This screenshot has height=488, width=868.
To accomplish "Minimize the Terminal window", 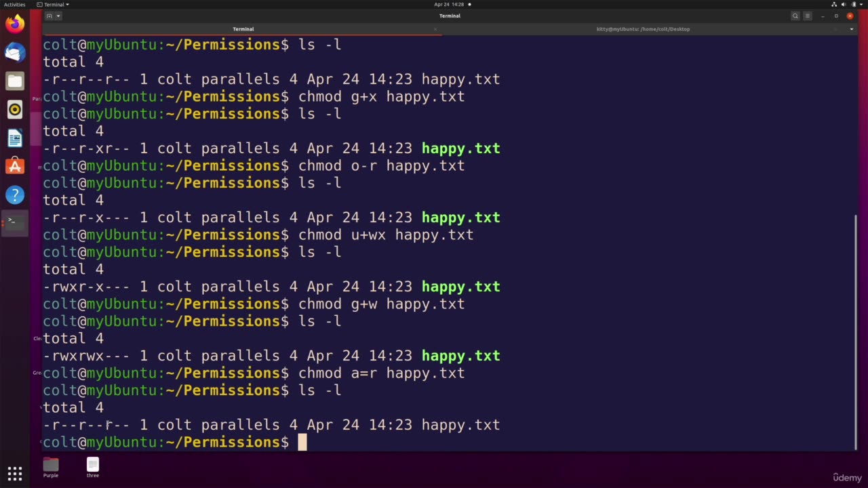I will 823,16.
